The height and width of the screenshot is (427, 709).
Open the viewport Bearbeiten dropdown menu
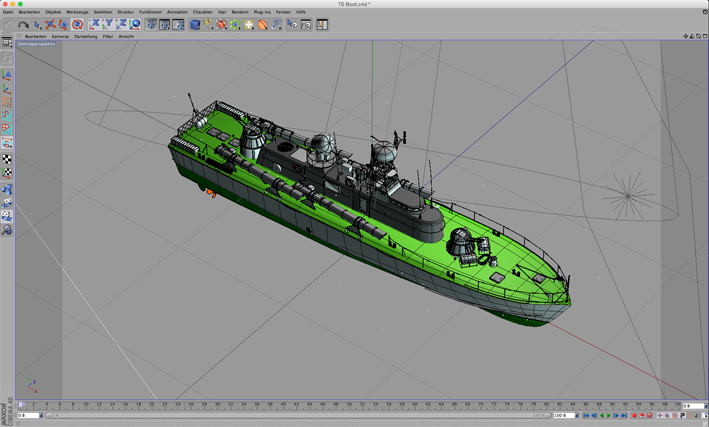pos(35,37)
